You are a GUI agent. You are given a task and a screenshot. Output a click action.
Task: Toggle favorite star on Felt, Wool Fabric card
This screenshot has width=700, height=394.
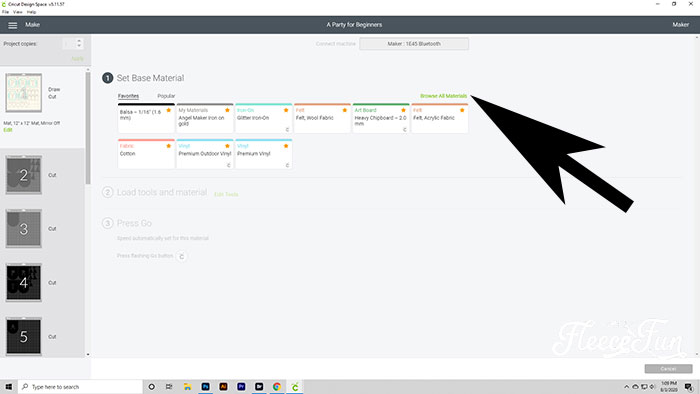point(345,110)
